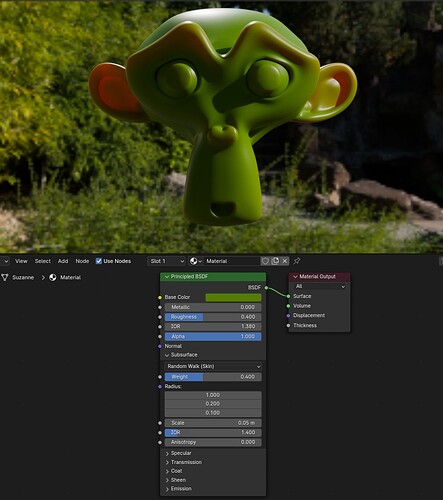Open the View menu
Screen dimensions: 443x500
[x=21, y=261]
